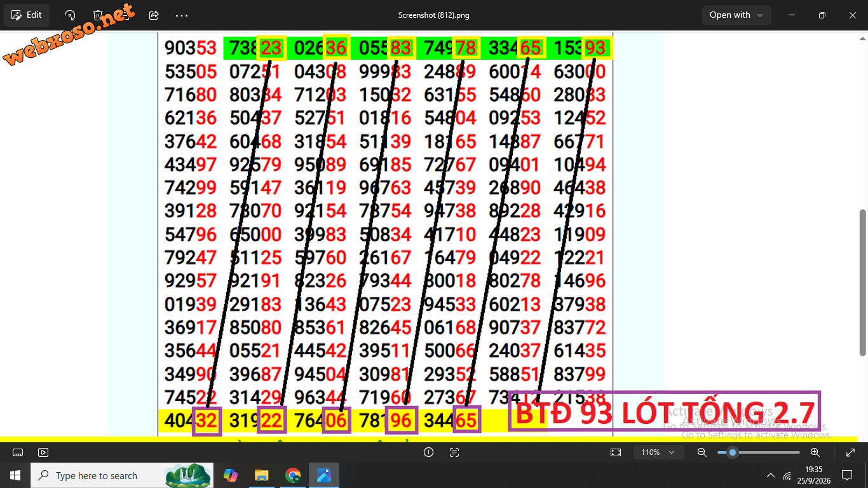Open Copilot from the taskbar
Viewport: 868px width, 488px height.
(x=231, y=475)
